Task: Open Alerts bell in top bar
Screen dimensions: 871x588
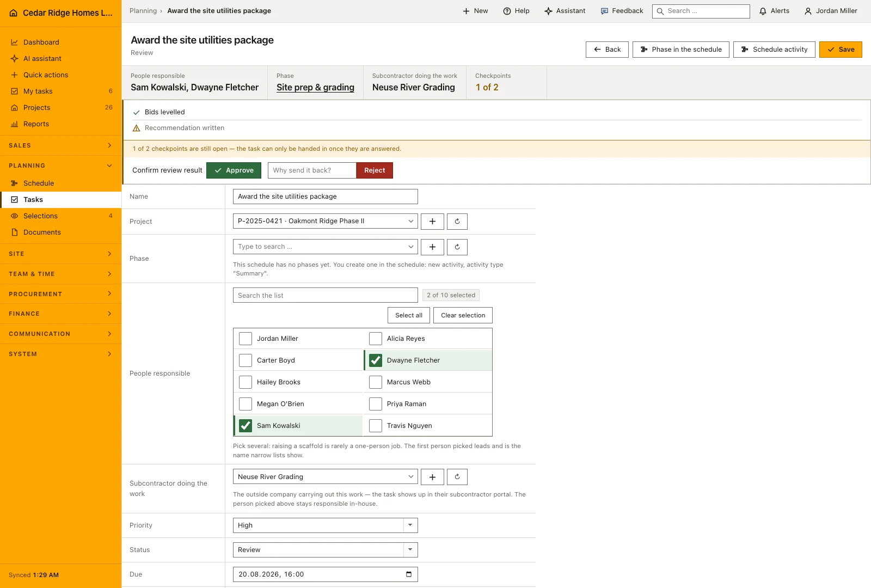Action: (x=774, y=11)
